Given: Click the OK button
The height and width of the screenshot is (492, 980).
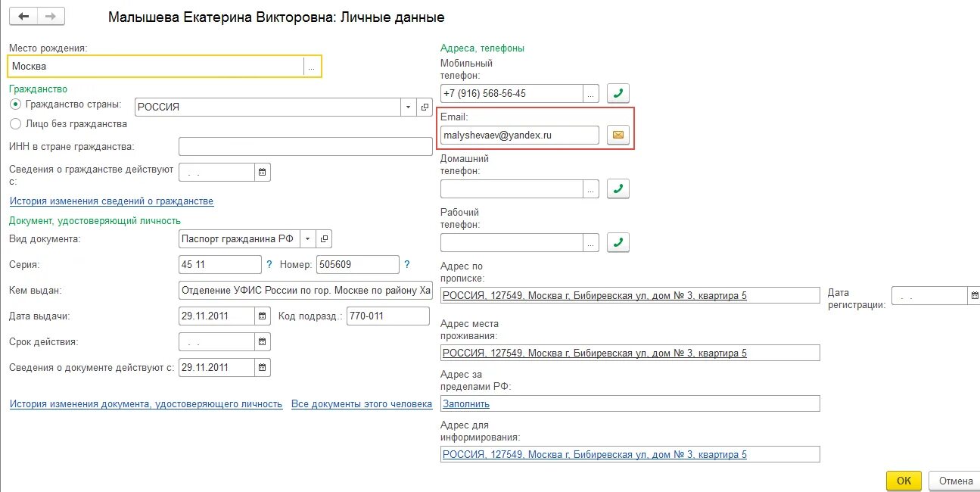Looking at the screenshot, I should 904,481.
